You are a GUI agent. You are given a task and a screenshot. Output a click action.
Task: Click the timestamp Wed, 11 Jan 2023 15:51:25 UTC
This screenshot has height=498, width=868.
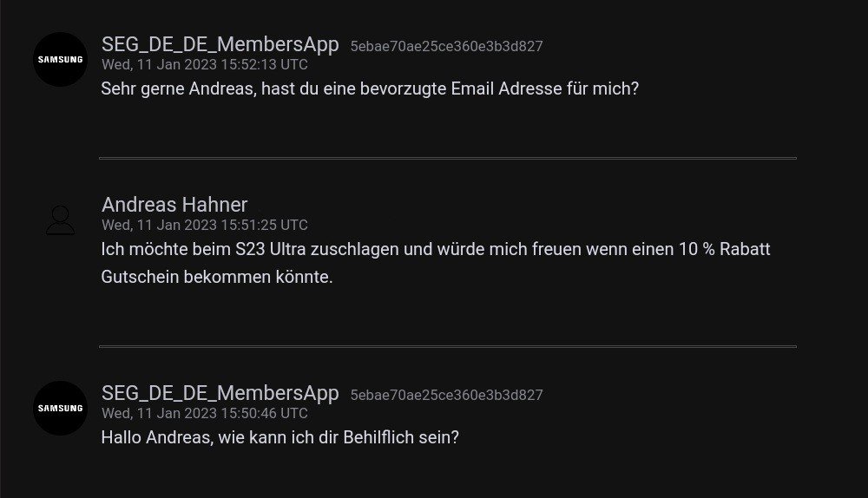pyautogui.click(x=204, y=225)
